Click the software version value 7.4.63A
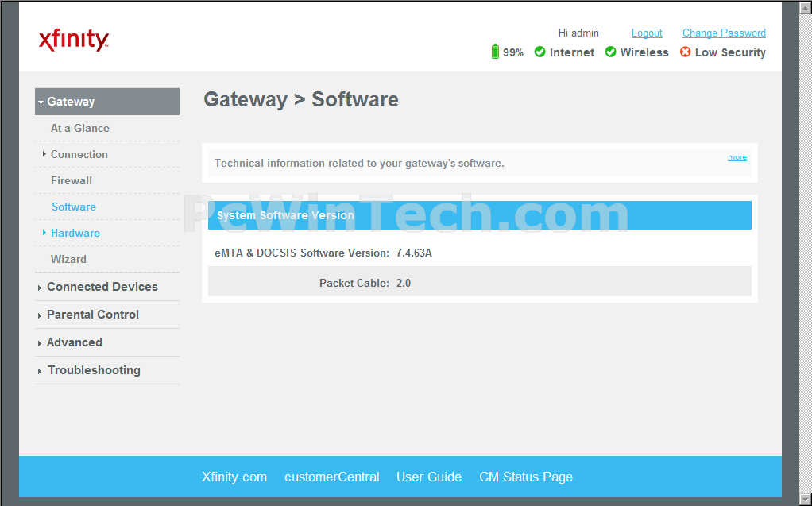Screen dimensions: 812x506 [414, 253]
